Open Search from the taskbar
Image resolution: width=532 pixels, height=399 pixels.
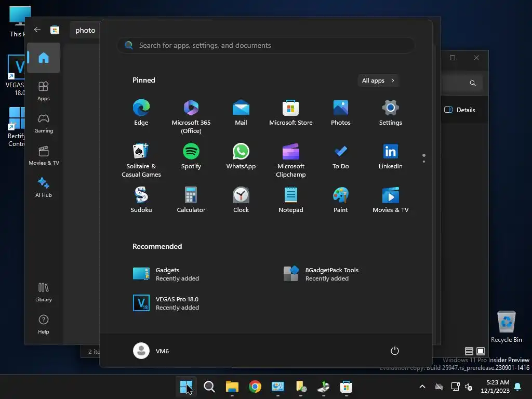[209, 387]
